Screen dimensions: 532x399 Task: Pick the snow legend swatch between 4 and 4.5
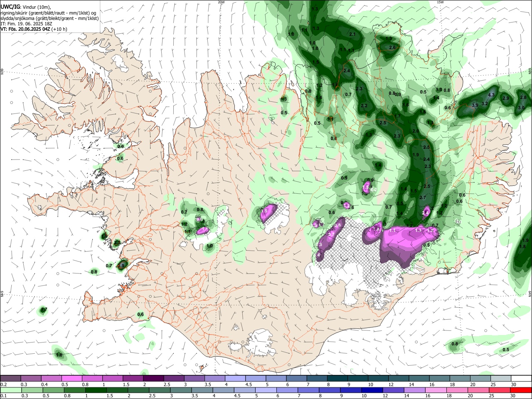click(234, 378)
